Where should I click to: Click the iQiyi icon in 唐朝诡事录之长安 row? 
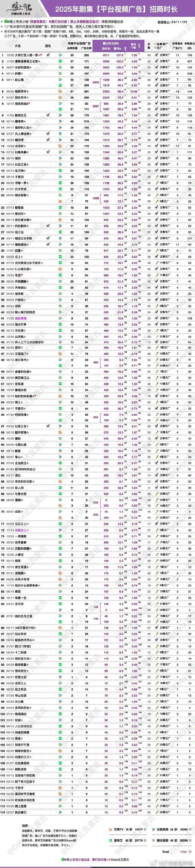[x=60, y=61]
